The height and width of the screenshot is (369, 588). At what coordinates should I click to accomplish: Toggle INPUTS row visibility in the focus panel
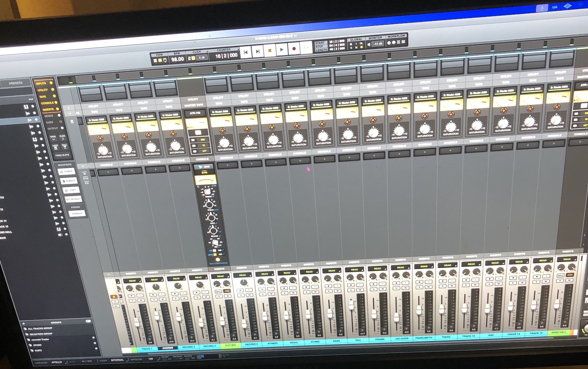[44, 83]
